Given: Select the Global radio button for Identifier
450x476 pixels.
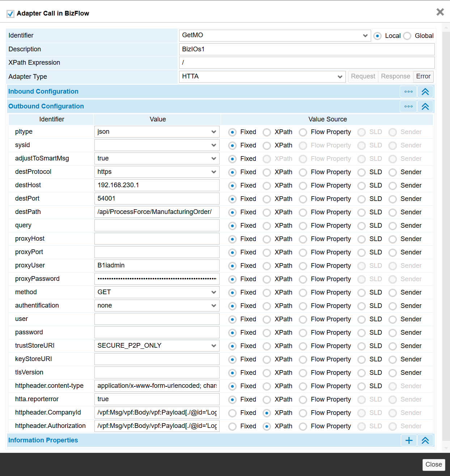Looking at the screenshot, I should pyautogui.click(x=407, y=36).
